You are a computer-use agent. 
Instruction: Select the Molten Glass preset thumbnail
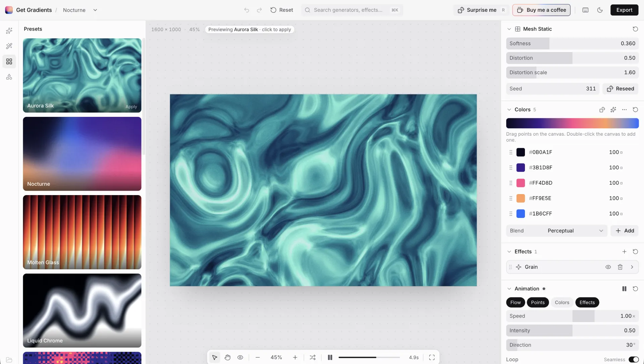(82, 232)
